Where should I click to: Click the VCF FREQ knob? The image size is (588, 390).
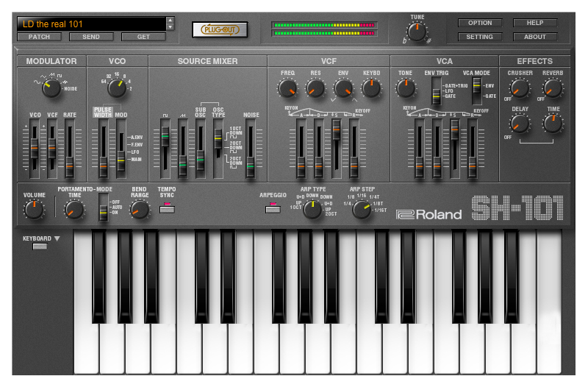[x=287, y=88]
